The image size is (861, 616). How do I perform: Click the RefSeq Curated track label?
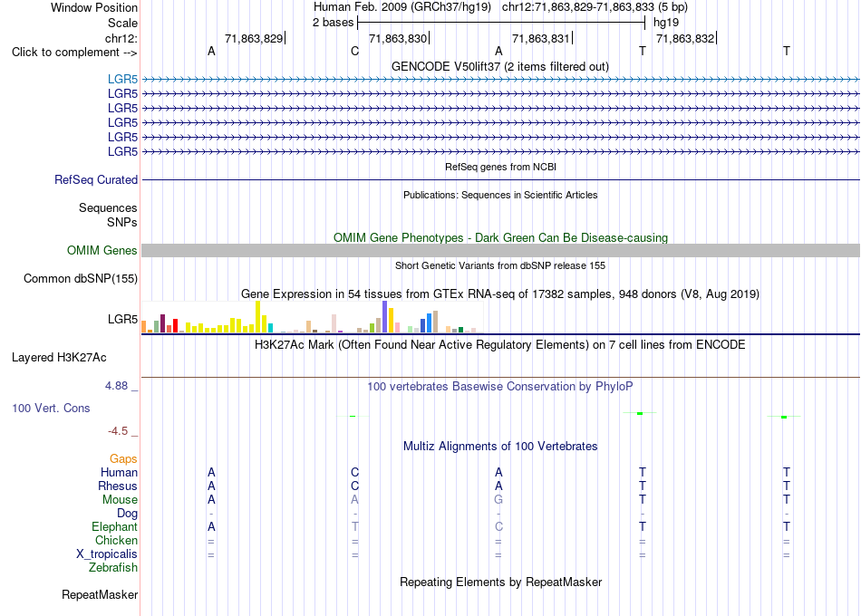tap(96, 179)
